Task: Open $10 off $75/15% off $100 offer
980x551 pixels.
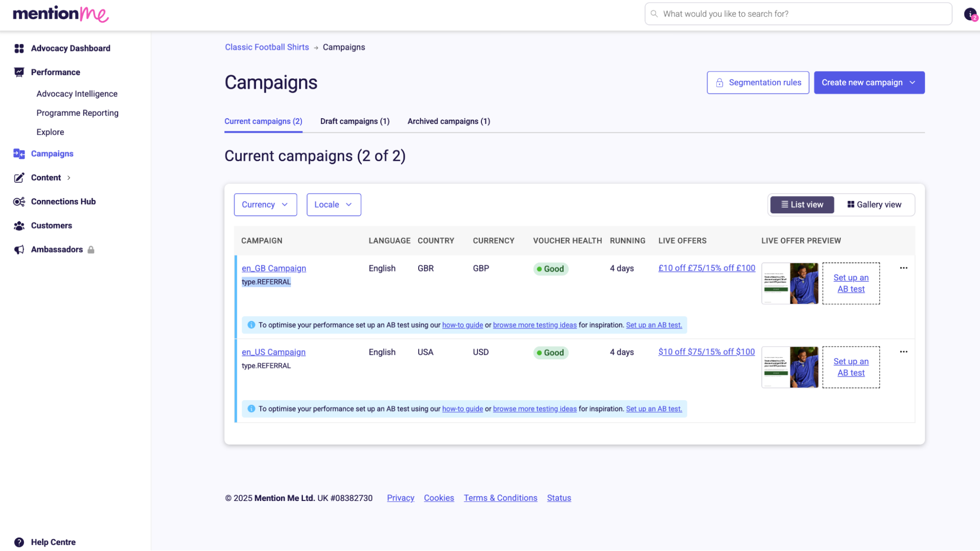Action: 706,351
